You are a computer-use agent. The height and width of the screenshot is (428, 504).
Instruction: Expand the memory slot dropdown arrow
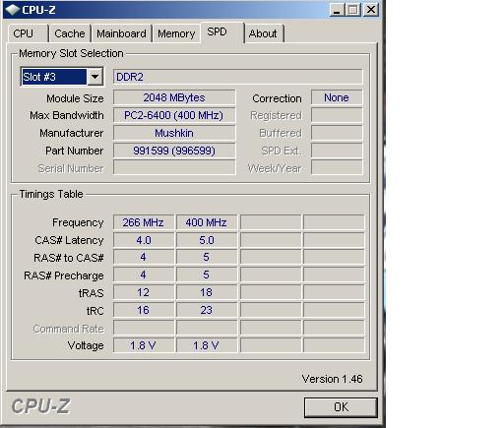[95, 77]
